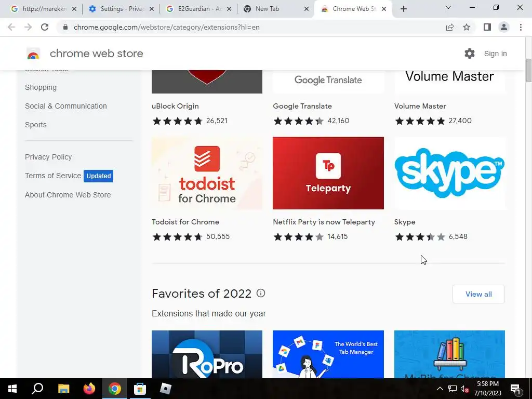The height and width of the screenshot is (399, 532).
Task: Open File Explorer from the taskbar
Action: click(63, 389)
